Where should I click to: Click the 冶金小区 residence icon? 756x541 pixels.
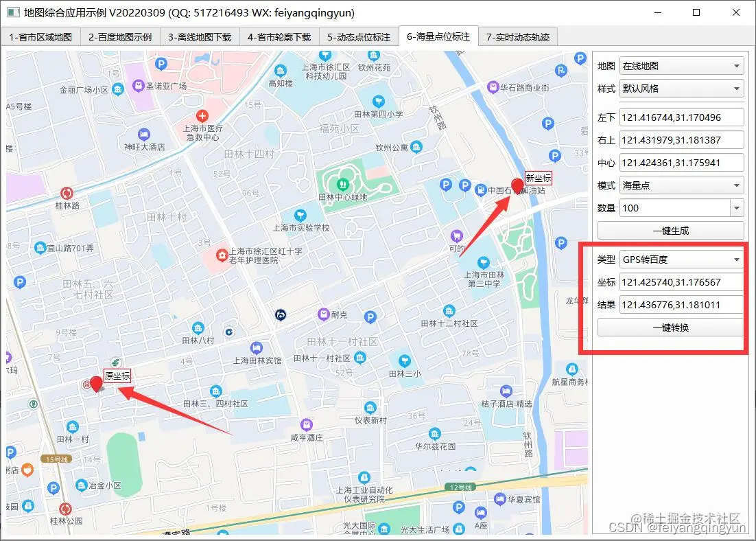tap(82, 485)
